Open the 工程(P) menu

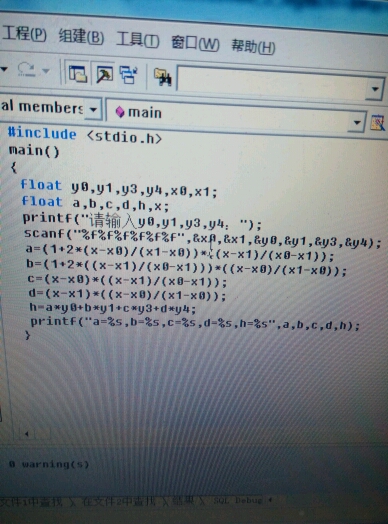24,34
